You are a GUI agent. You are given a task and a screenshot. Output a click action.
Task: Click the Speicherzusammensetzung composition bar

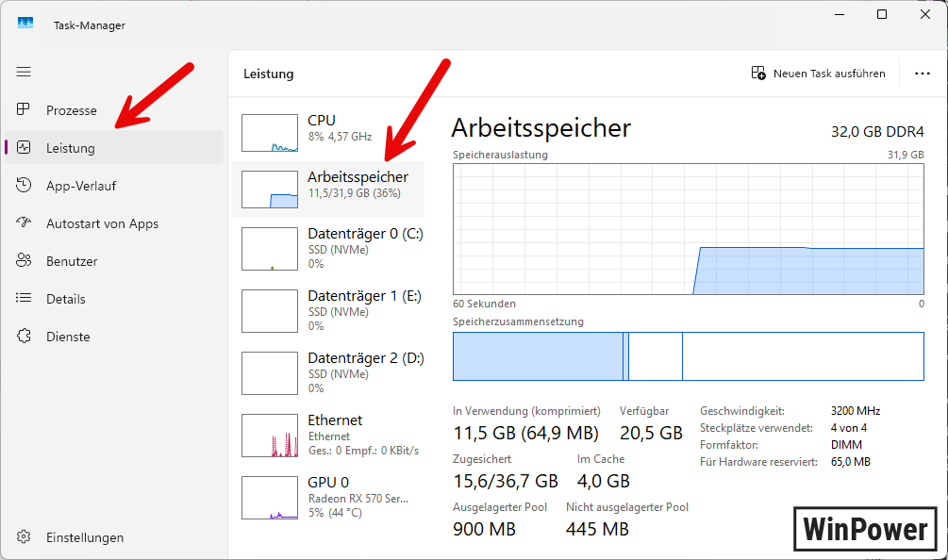pyautogui.click(x=688, y=356)
